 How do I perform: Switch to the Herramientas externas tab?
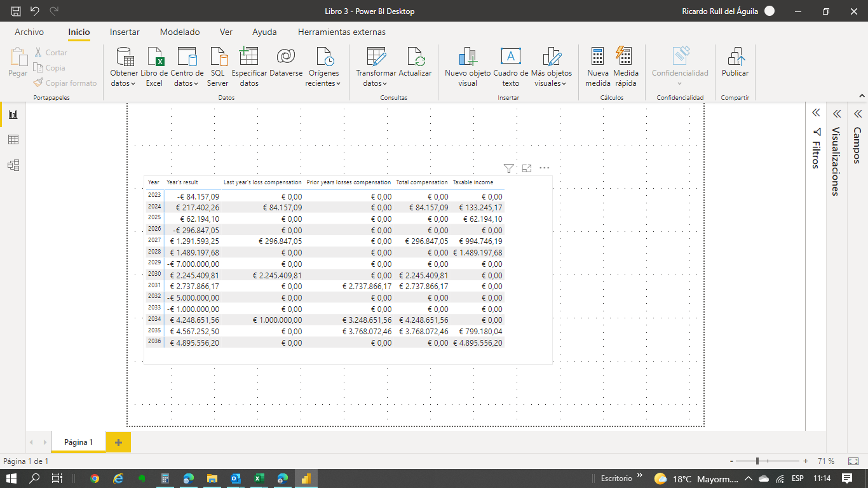click(x=341, y=32)
